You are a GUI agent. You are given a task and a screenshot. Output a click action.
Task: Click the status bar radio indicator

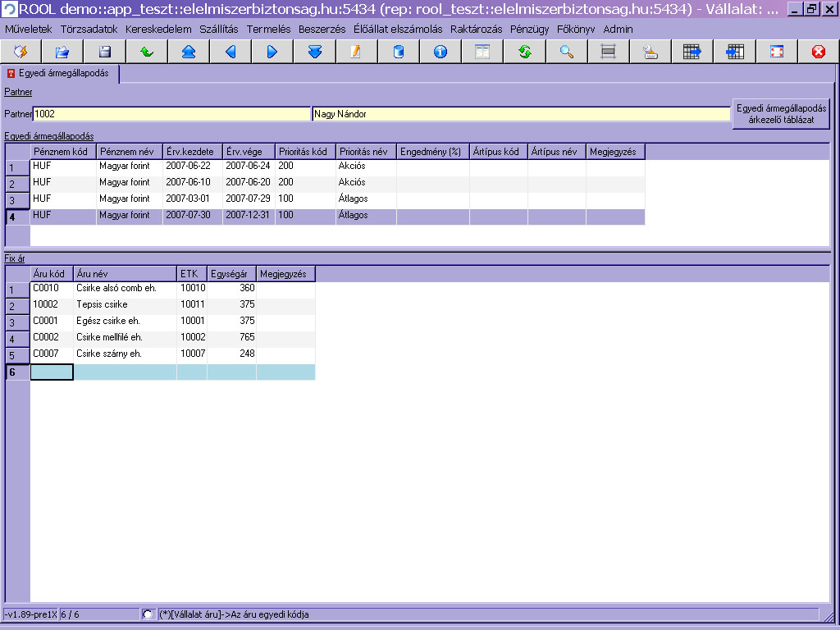148,614
